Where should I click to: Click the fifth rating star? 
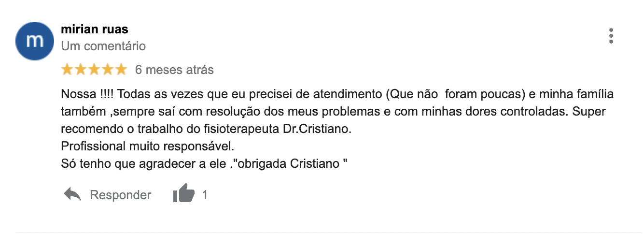pyautogui.click(x=121, y=70)
